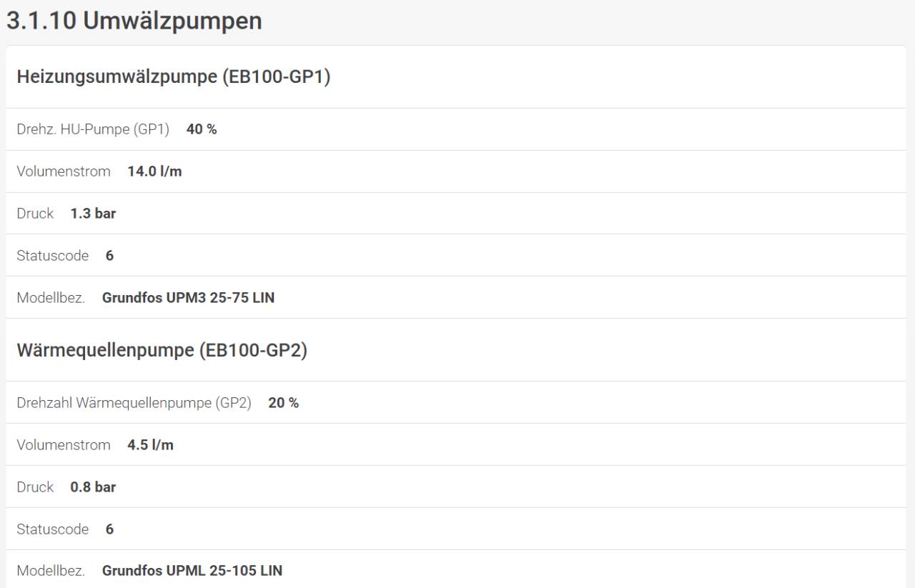Click the Modellbez. label of the Wärmequellenpumpe
The height and width of the screenshot is (588, 915).
pos(51,571)
